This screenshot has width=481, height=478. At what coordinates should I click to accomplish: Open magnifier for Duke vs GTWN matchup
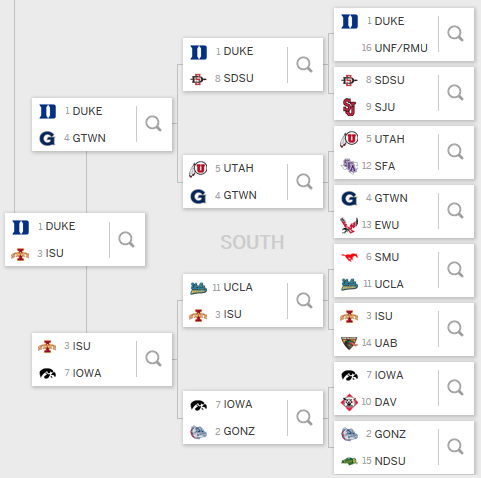[x=153, y=124]
